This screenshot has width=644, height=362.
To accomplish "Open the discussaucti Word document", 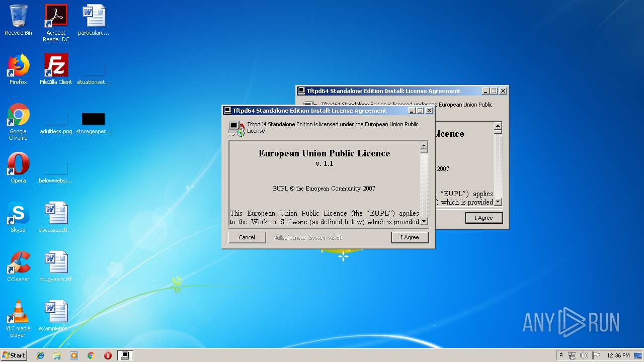I will click(x=56, y=217).
